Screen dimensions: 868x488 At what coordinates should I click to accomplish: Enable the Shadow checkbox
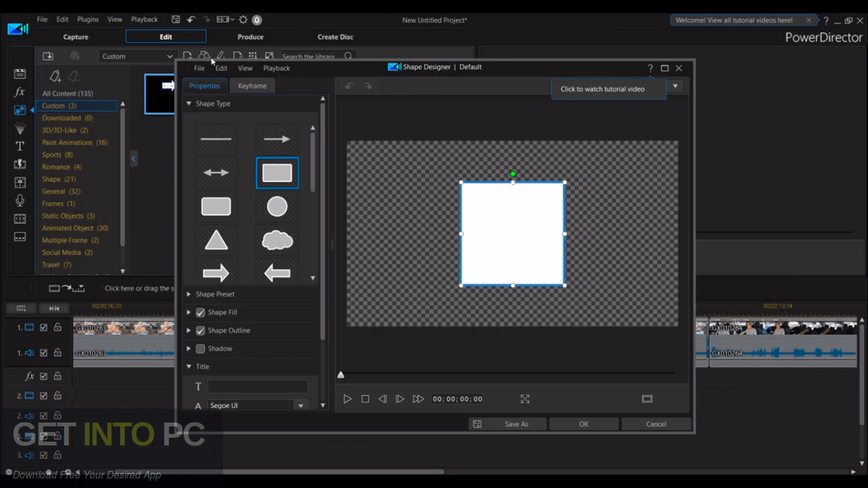pos(201,349)
